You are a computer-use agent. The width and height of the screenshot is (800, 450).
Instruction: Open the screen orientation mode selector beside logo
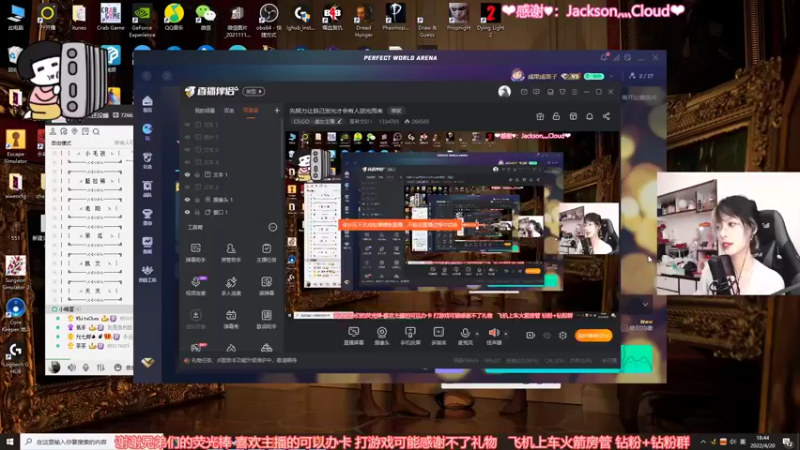click(x=254, y=91)
